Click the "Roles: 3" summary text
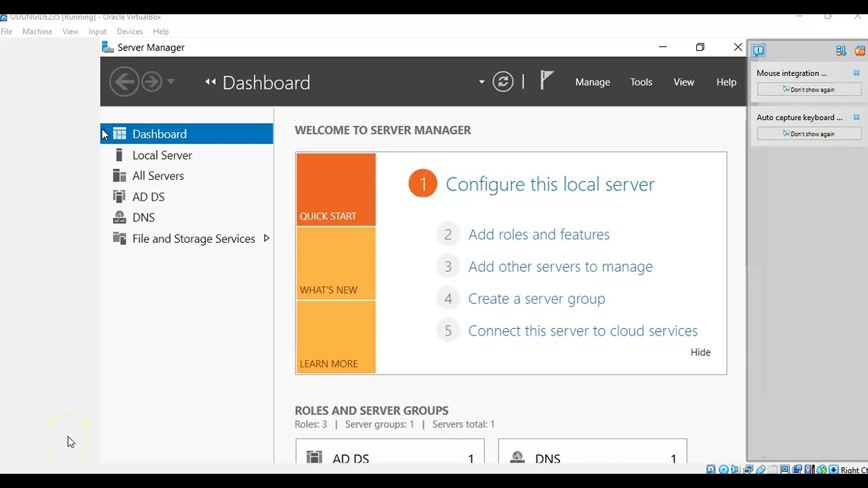 [x=311, y=424]
